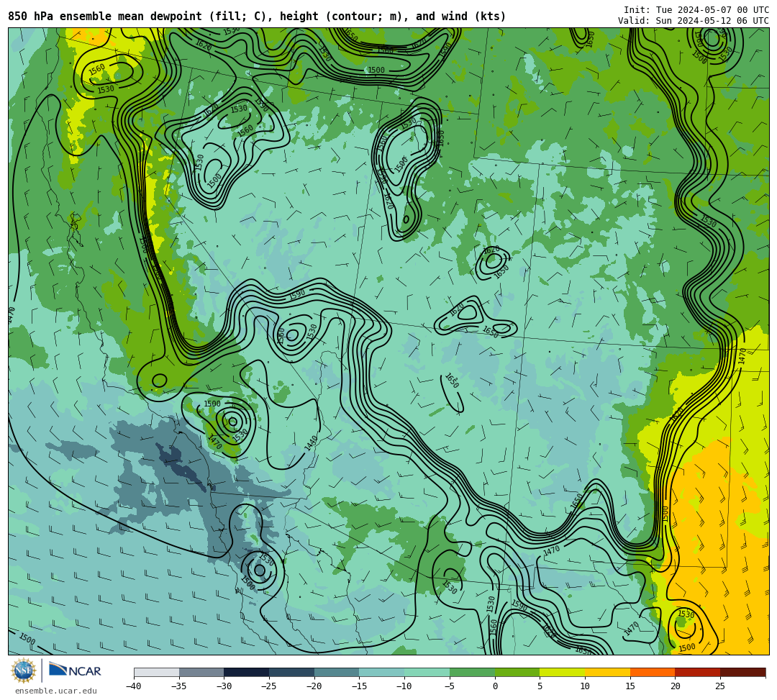
Task: Pick the dark navy -30 to -25 swatch
Action: click(247, 672)
